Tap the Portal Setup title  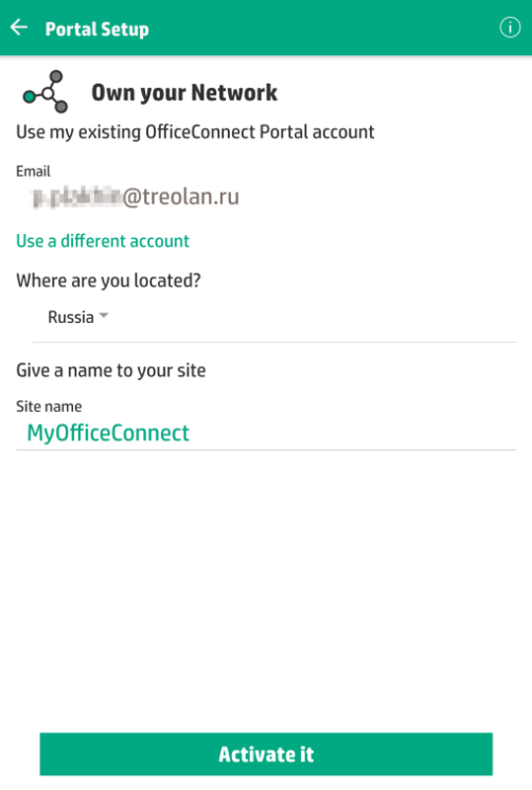(x=97, y=29)
